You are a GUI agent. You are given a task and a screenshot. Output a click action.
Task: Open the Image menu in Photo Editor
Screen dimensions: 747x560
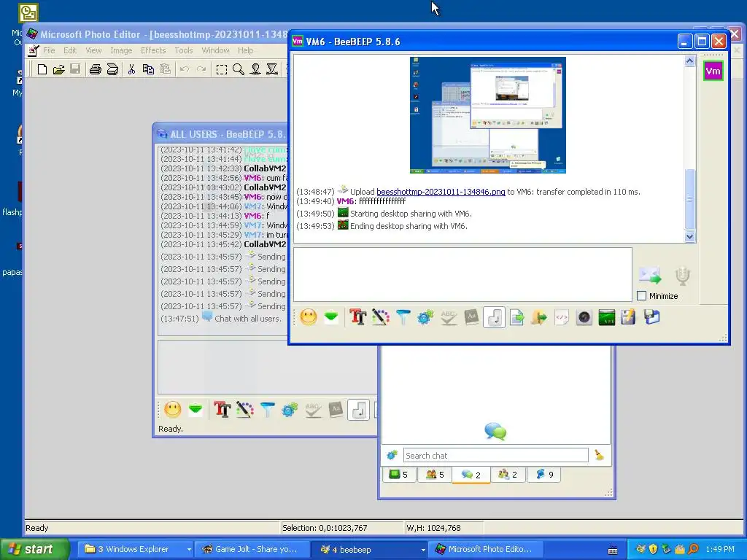(121, 50)
